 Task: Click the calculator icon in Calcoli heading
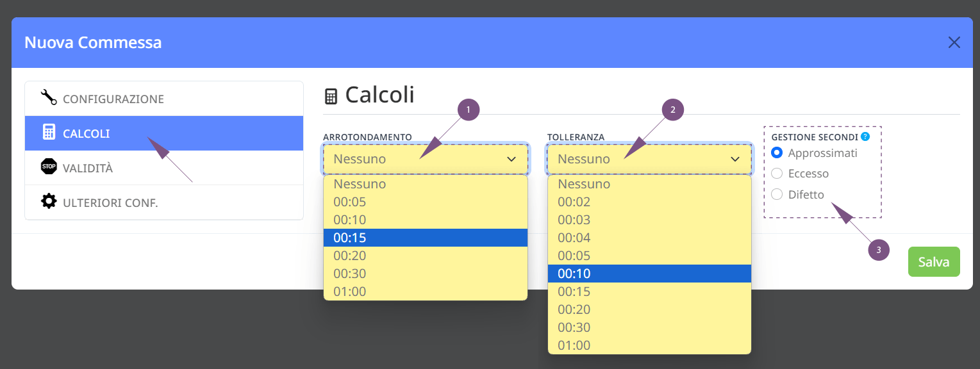pos(331,97)
